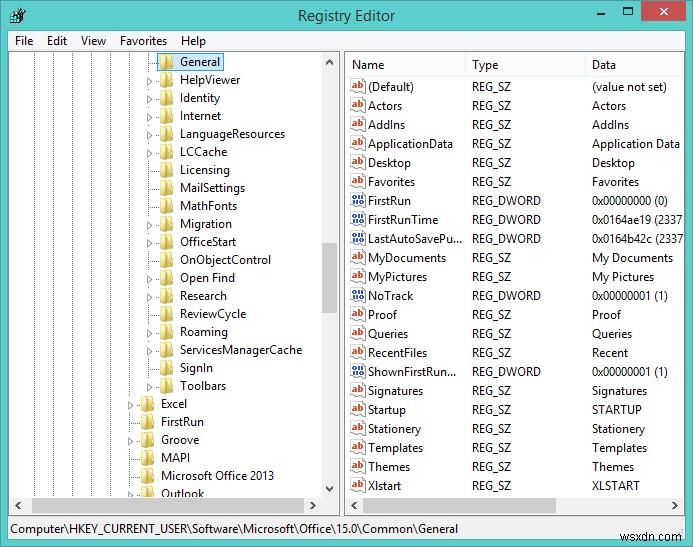Screen dimensions: 693x547
Task: Click the registry path in status bar
Action: point(234,529)
